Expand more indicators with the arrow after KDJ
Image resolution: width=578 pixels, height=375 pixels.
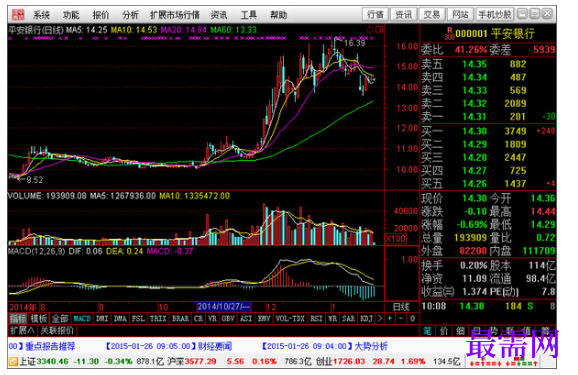(x=380, y=318)
